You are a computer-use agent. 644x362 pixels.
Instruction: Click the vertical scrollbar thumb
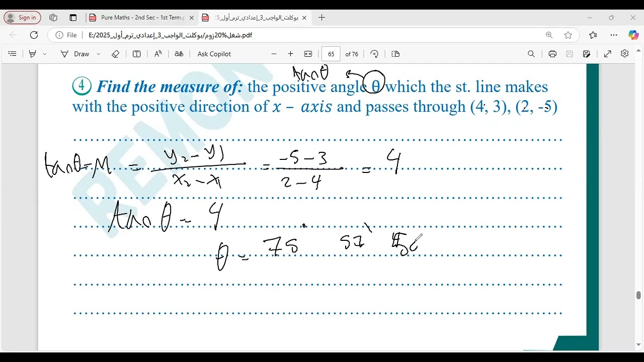(x=638, y=295)
